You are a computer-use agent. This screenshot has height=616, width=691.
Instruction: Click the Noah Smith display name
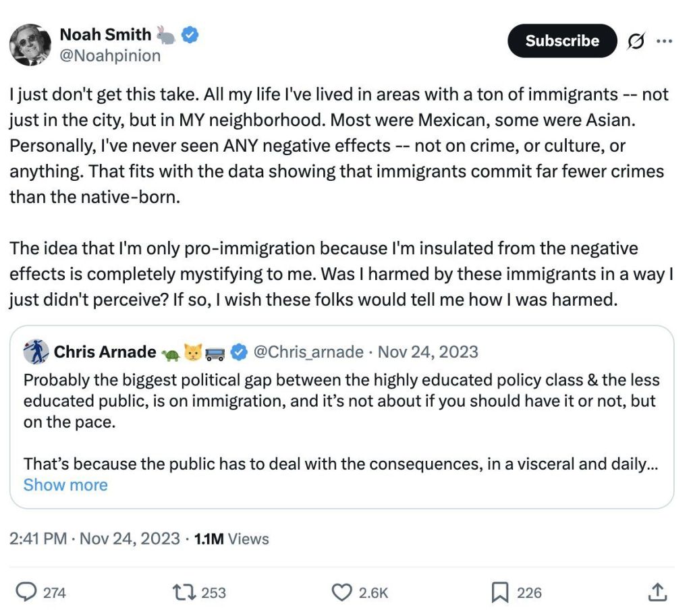(105, 34)
